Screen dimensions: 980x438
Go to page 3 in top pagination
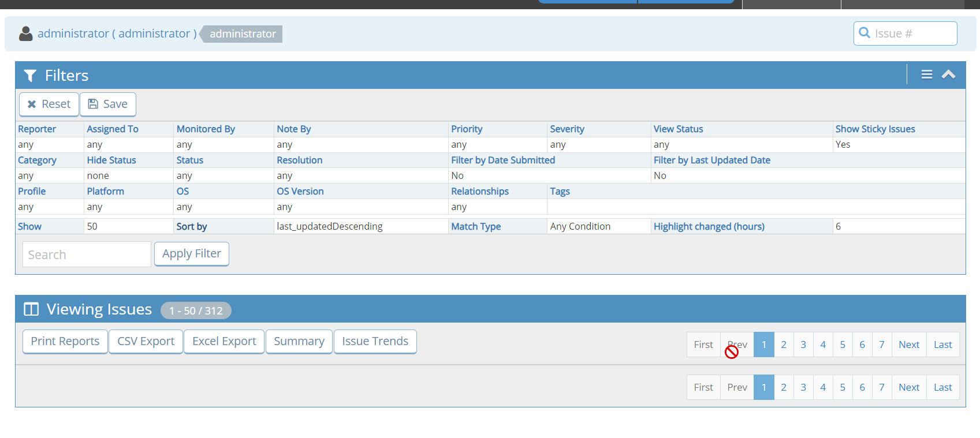803,345
